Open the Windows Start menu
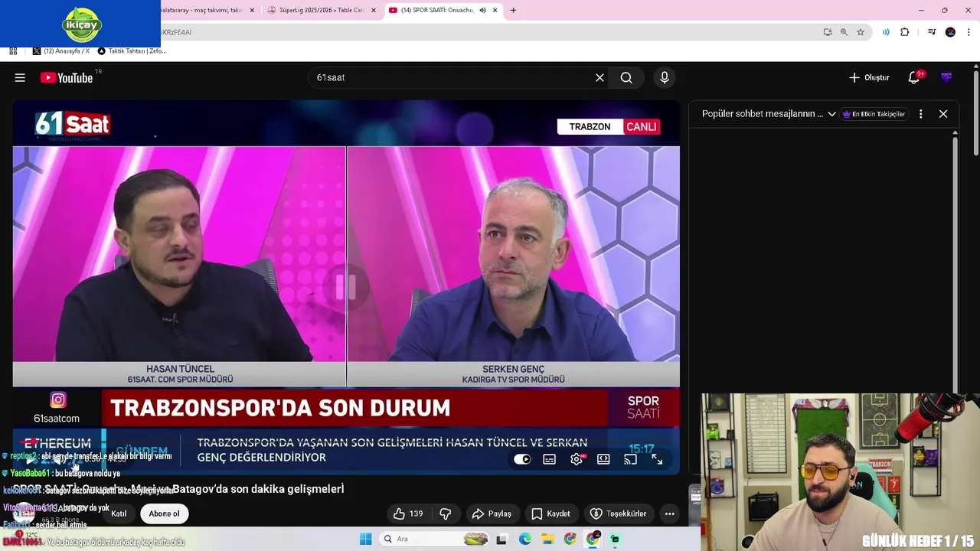Screen dimensions: 980x551 coord(366,539)
